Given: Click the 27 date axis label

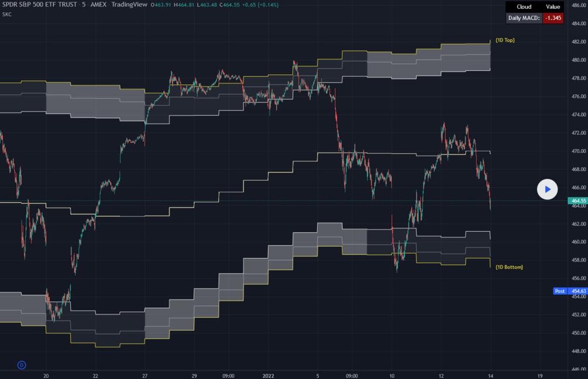Looking at the screenshot, I should (145, 375).
